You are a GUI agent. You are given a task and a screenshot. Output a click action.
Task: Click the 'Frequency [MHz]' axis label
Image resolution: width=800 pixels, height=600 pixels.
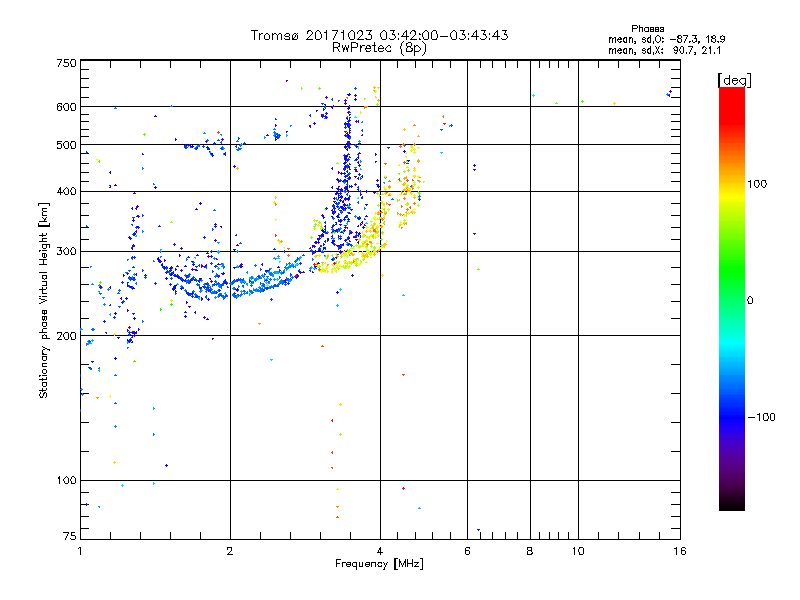click(x=379, y=564)
